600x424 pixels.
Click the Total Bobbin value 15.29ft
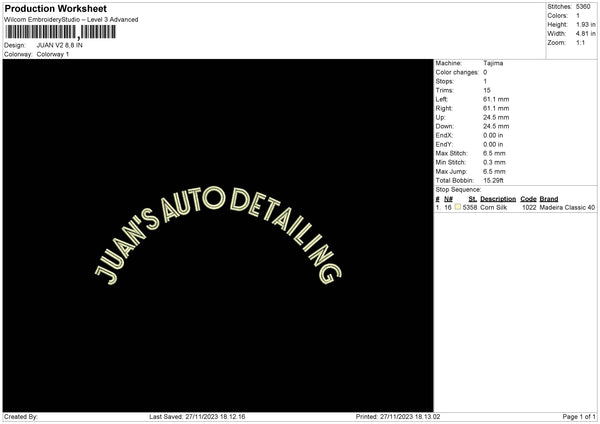coord(494,180)
